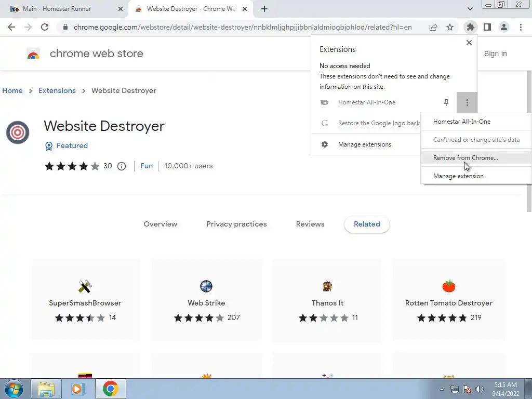Reload the current page
Image resolution: width=532 pixels, height=399 pixels.
45,27
